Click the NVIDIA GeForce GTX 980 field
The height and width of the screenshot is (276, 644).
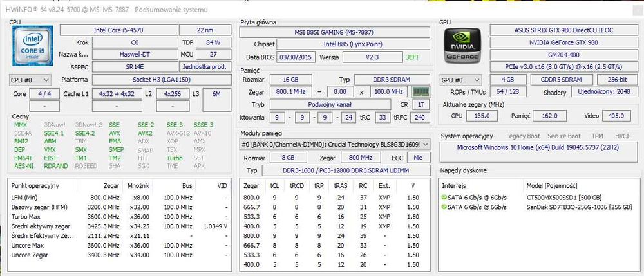[564, 42]
